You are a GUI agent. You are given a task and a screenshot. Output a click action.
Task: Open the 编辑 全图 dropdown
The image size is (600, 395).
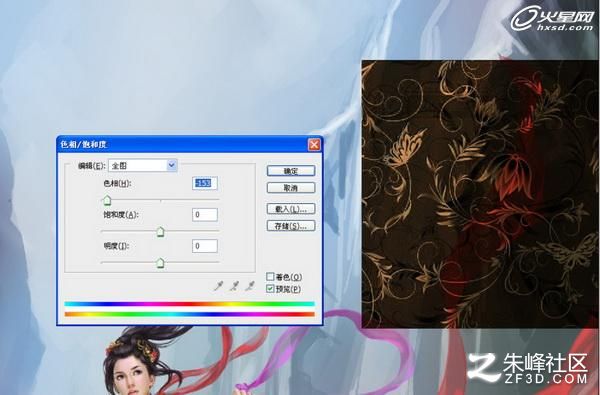click(143, 165)
